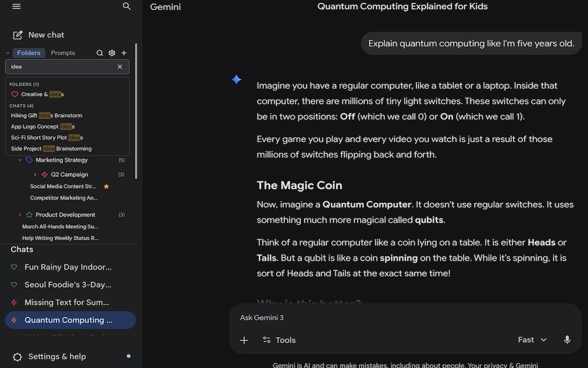
Task: Expand the Q2 Campaign folder
Action: pos(35,175)
